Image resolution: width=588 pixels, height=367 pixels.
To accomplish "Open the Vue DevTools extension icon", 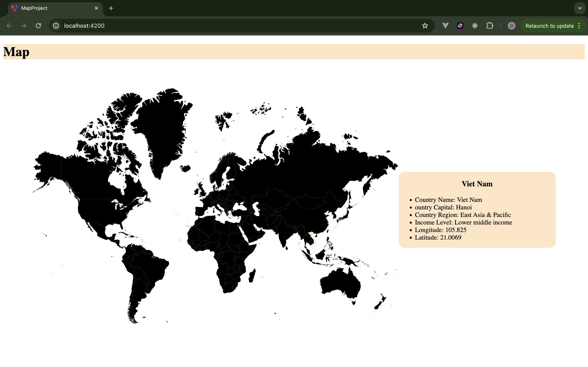I will [x=445, y=26].
